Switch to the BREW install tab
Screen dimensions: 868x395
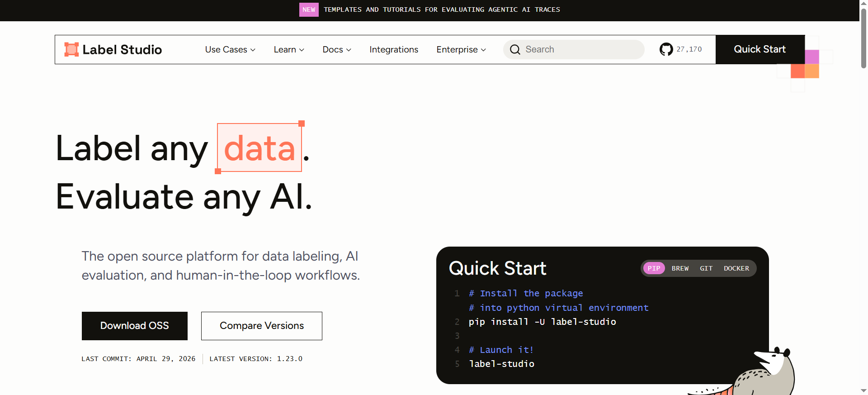[680, 268]
